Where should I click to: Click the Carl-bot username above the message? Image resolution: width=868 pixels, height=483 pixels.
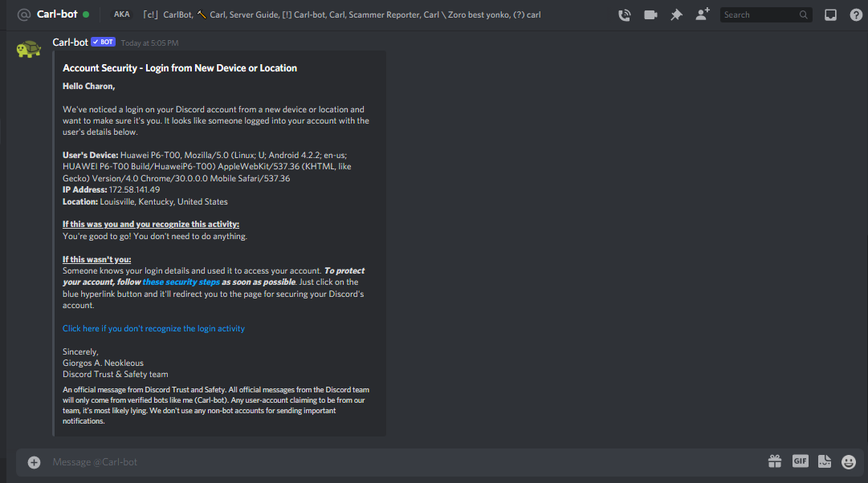(x=70, y=43)
